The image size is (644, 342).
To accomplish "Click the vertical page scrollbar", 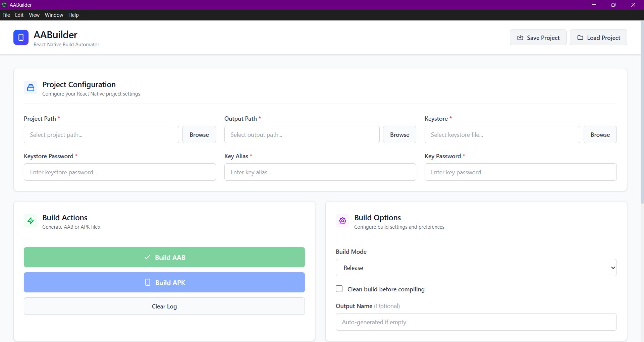I will tap(642, 111).
